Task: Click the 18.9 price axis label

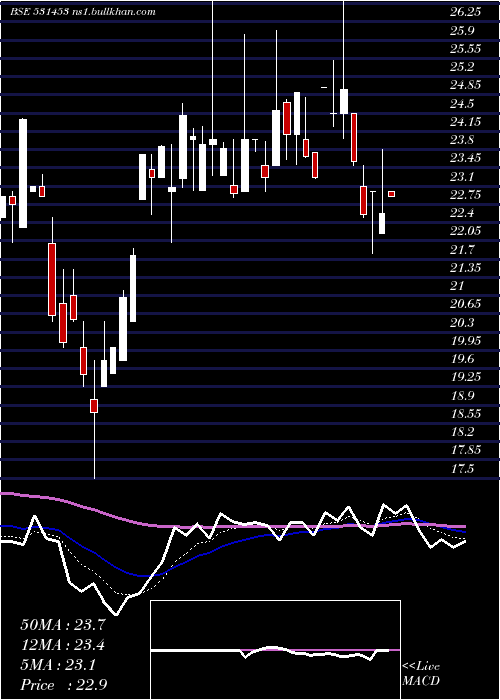Action: 462,395
